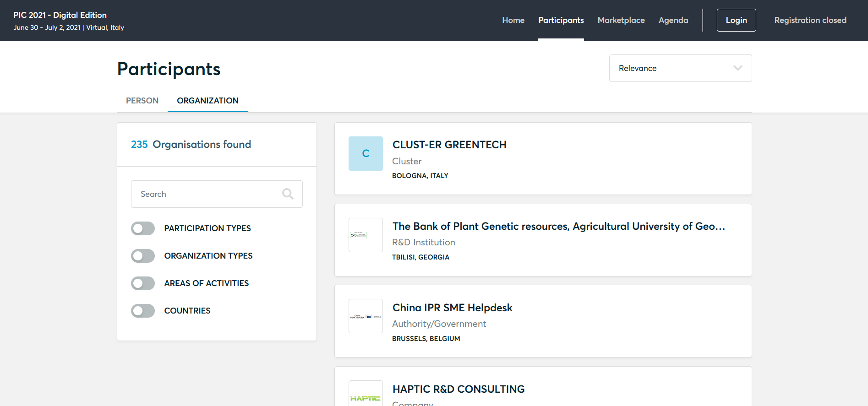Switch to the PERSON tab
The width and height of the screenshot is (868, 406).
[x=142, y=101]
